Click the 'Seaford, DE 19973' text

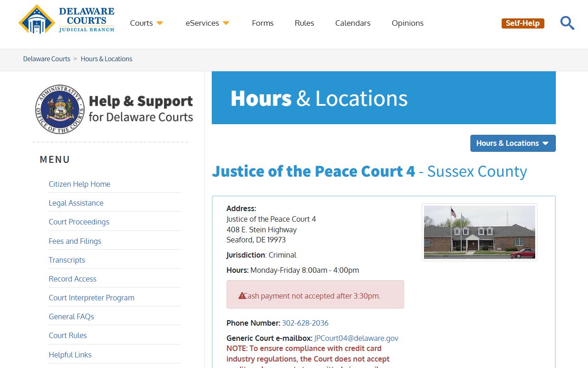pos(256,240)
